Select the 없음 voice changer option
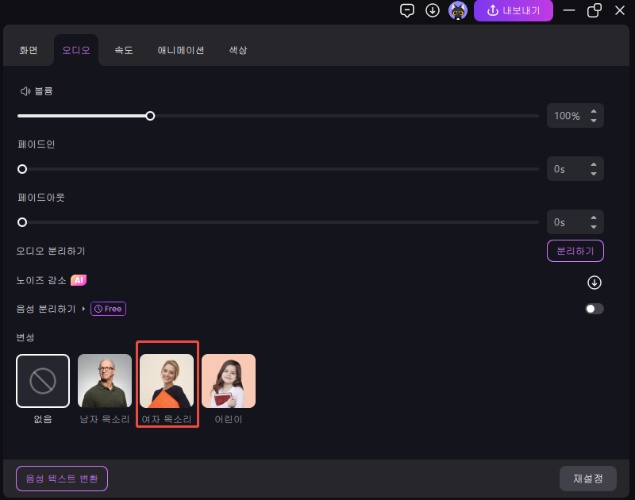635x500 pixels. (43, 381)
